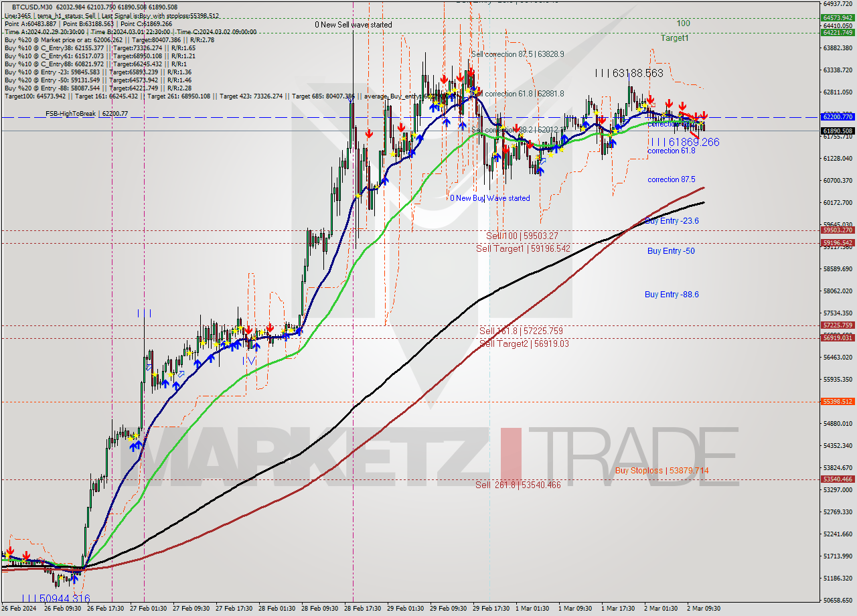857x616 pixels.
Task: Click the 'Sell Target1 | 59196.542' label
Action: click(523, 248)
